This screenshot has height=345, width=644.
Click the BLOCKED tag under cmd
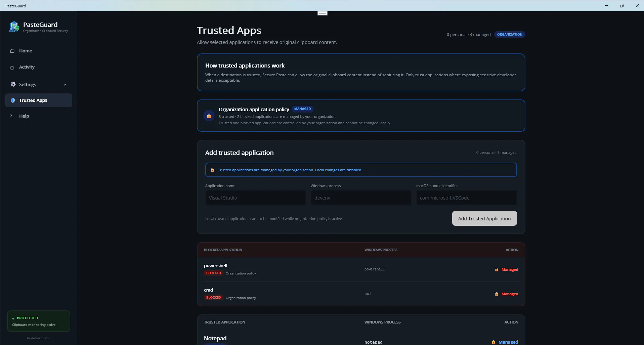click(214, 298)
